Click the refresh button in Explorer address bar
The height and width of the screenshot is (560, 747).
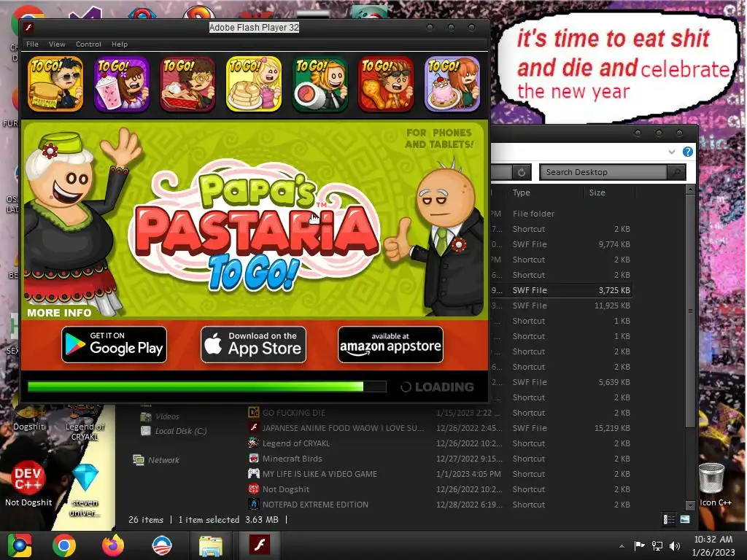[522, 172]
